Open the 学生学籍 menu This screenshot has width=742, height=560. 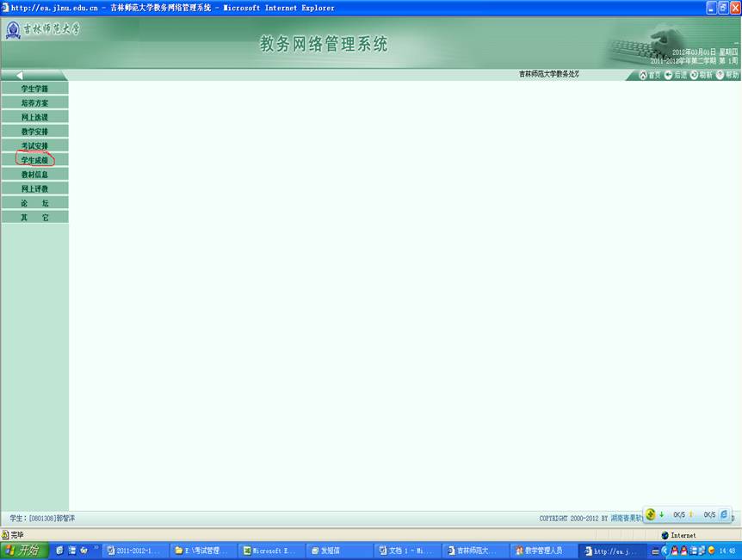click(34, 89)
